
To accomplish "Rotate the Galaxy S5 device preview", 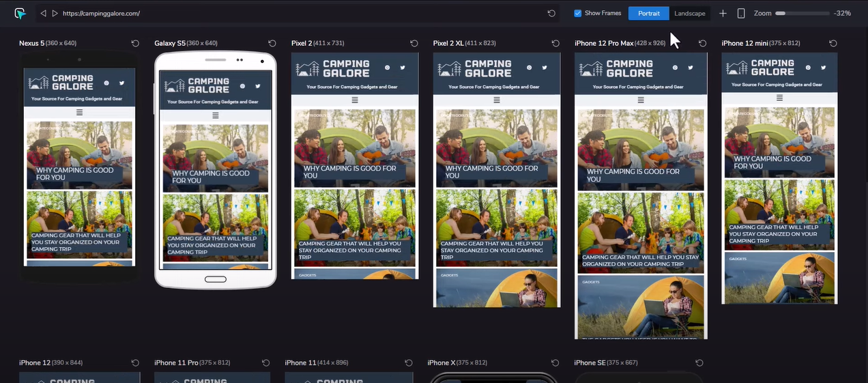I will (x=271, y=43).
